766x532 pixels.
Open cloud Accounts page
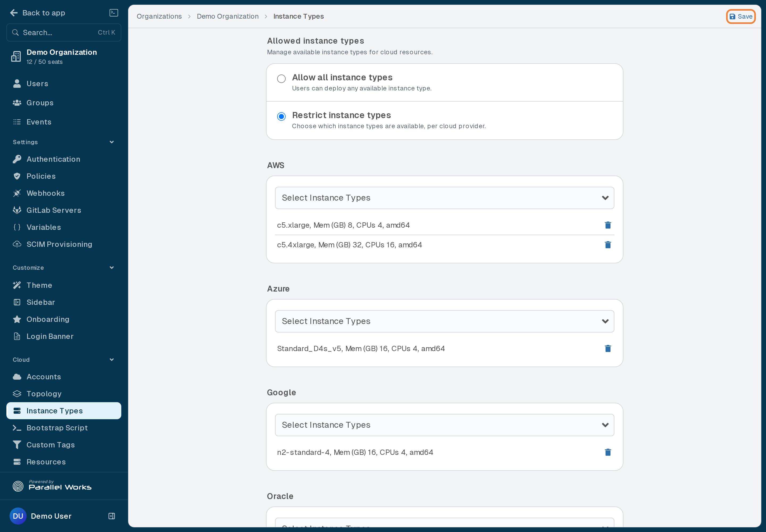64,377
